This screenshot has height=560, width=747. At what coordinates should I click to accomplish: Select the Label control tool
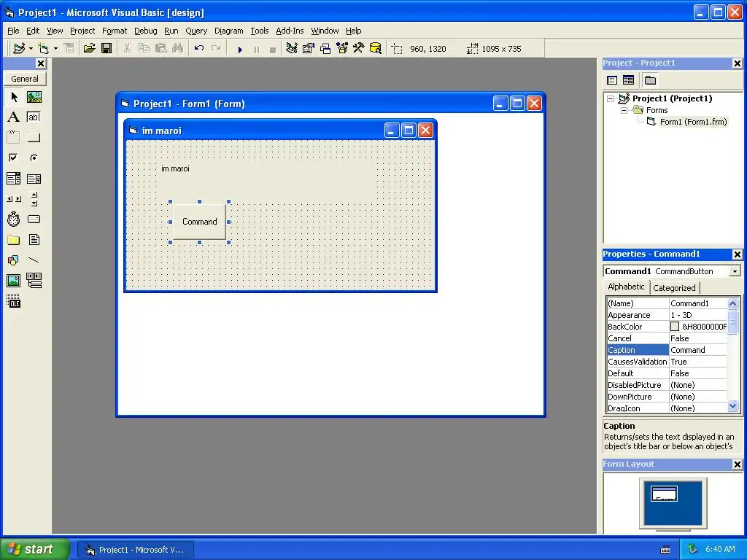pos(14,117)
